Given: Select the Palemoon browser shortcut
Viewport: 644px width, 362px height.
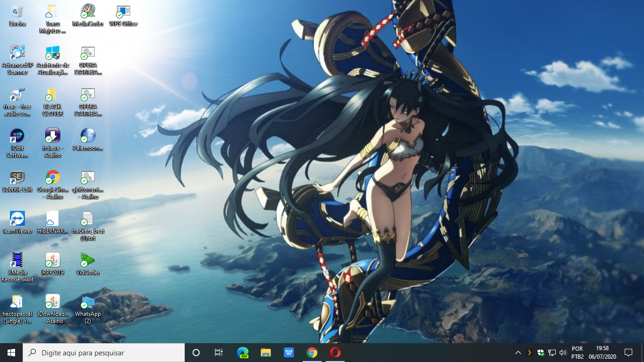Looking at the screenshot, I should click(88, 136).
